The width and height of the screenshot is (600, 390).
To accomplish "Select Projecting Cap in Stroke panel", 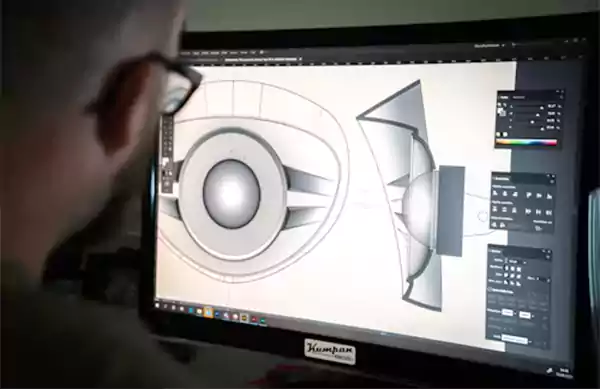I will coord(519,269).
